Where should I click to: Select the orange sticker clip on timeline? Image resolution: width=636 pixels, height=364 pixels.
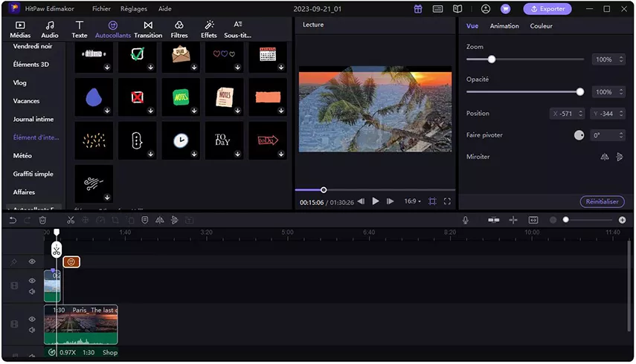point(71,262)
